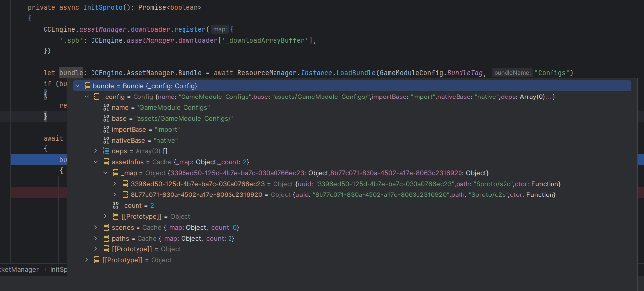The width and height of the screenshot is (644, 291).
Task: Click the binary value icon beside _count = 2
Action: 116,206
